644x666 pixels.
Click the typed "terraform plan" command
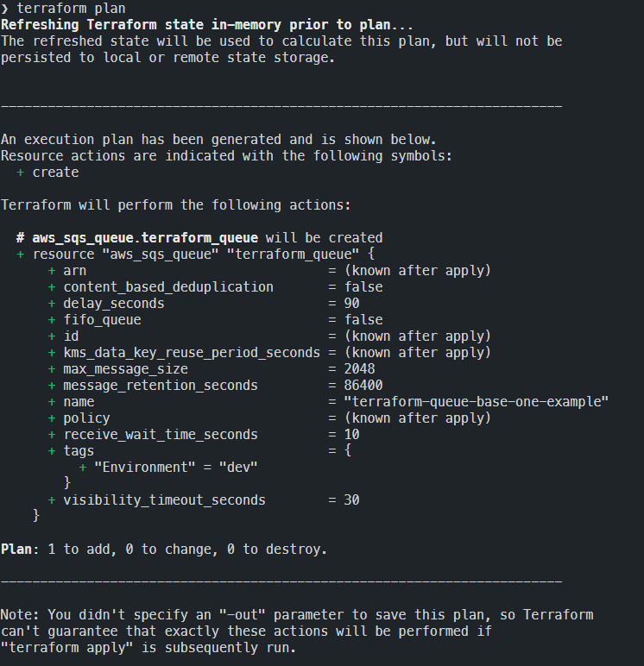(x=71, y=9)
